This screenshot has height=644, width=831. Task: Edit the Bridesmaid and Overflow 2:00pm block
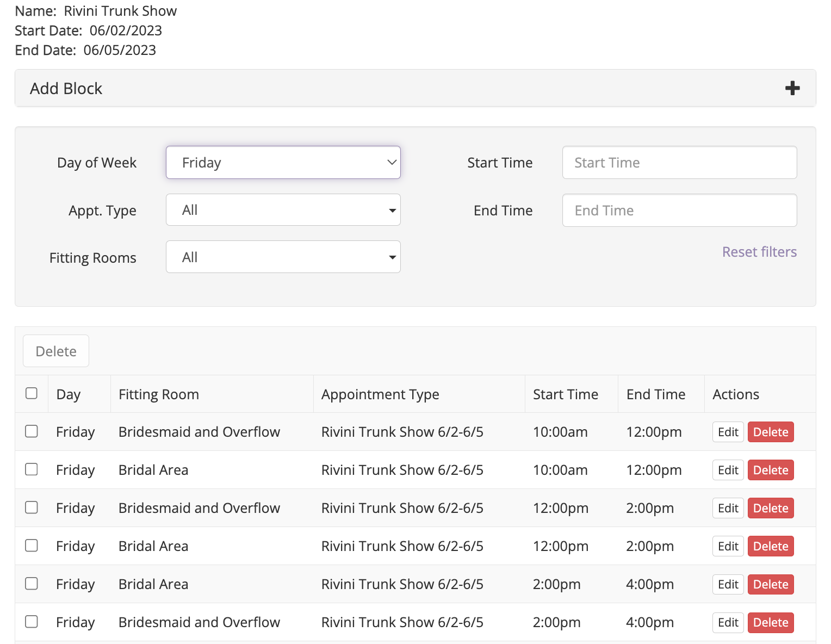(728, 622)
